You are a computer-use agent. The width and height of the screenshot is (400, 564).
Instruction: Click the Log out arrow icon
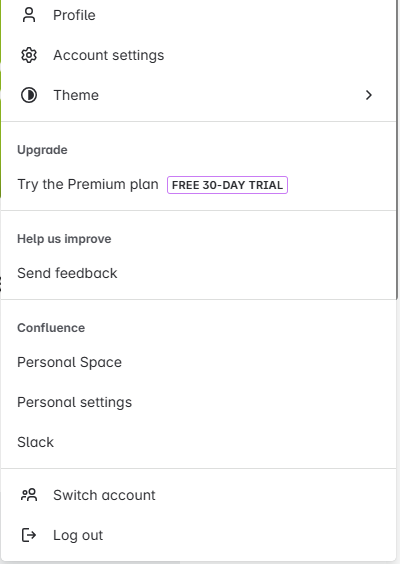(x=29, y=535)
